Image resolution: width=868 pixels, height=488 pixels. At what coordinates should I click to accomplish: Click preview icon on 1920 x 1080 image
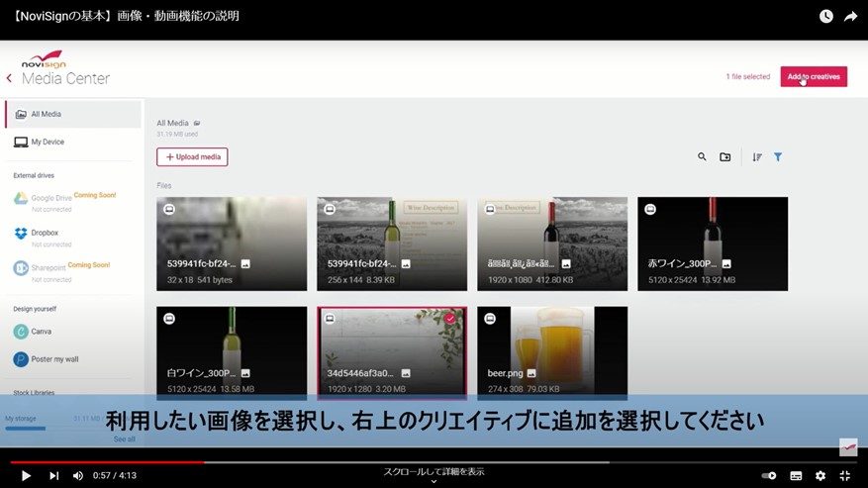[490, 210]
